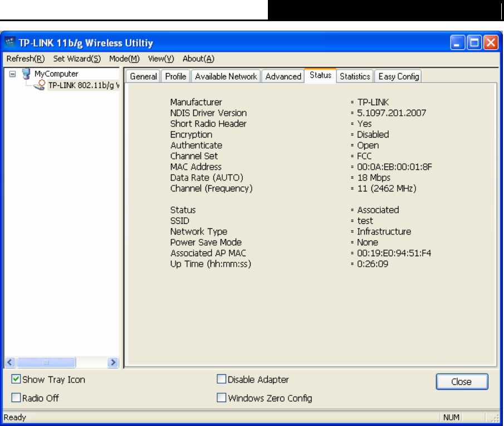Click the Encryption value Disabled
The image size is (504, 426).
[x=373, y=134]
